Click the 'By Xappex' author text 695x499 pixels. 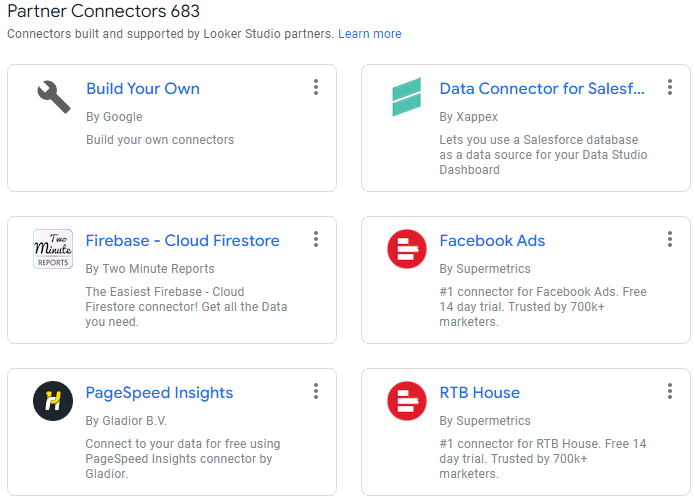tap(469, 117)
